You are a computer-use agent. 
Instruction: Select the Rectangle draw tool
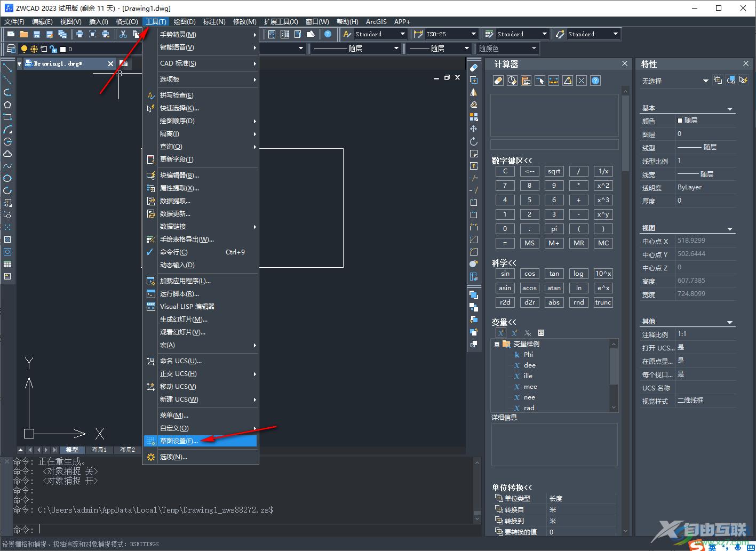pos(7,117)
